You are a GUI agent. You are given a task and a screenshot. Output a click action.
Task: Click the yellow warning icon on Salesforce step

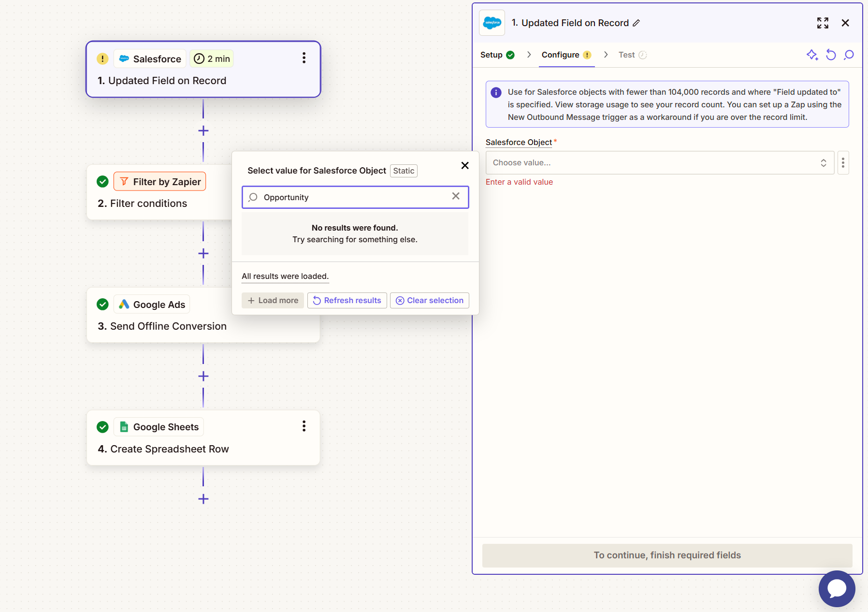102,58
